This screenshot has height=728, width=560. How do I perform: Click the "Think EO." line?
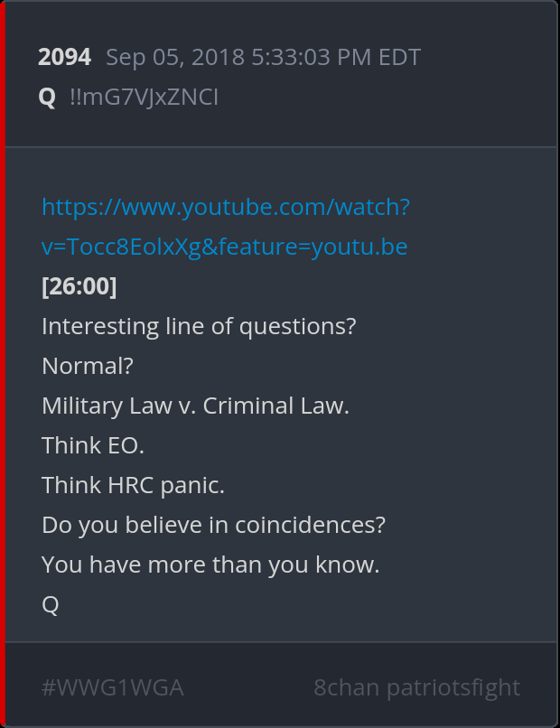[x=93, y=445]
